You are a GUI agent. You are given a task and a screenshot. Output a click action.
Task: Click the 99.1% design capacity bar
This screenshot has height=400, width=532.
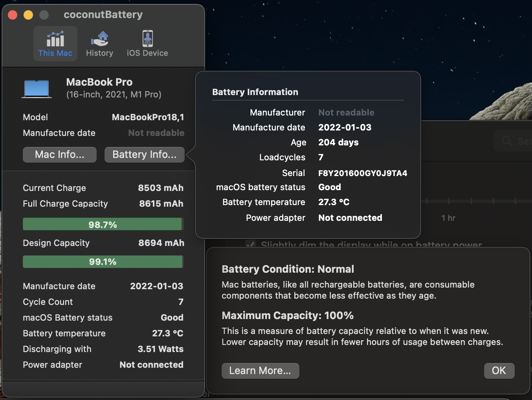coord(103,262)
